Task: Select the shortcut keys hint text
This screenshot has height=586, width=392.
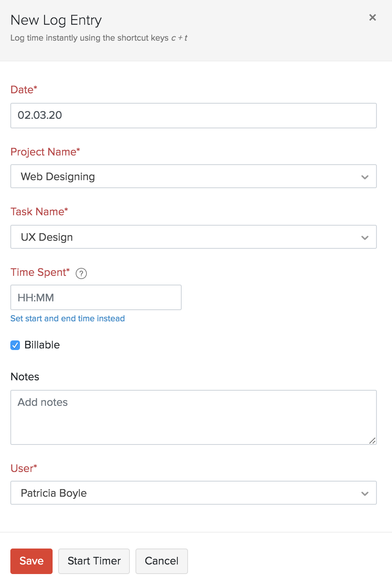Action: (99, 38)
